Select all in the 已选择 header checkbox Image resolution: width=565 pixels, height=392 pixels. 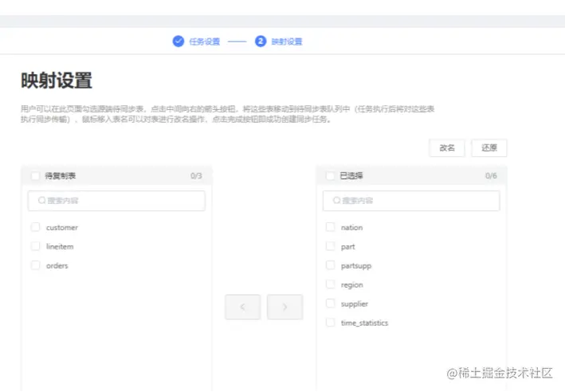click(x=330, y=176)
